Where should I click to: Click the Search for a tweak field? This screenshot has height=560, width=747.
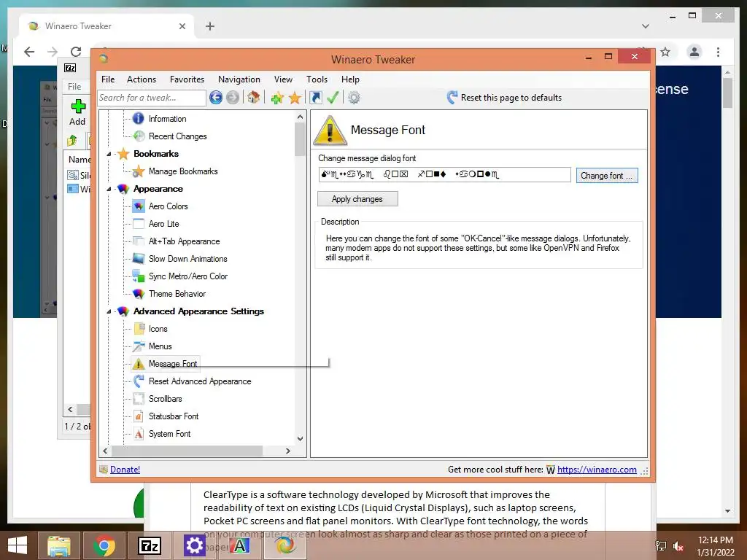point(152,98)
